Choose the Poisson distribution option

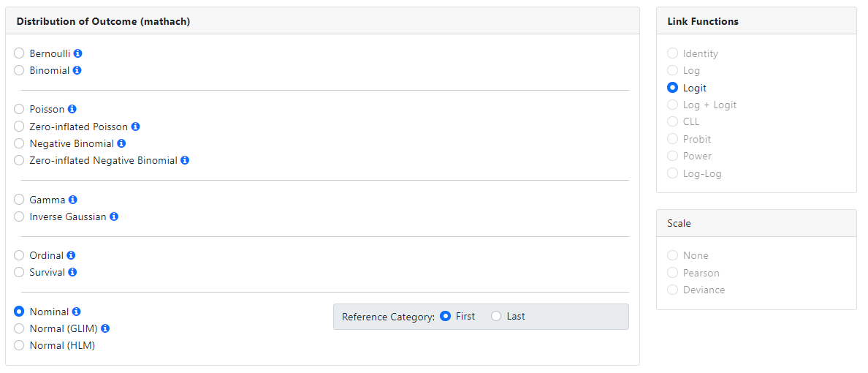coord(19,109)
